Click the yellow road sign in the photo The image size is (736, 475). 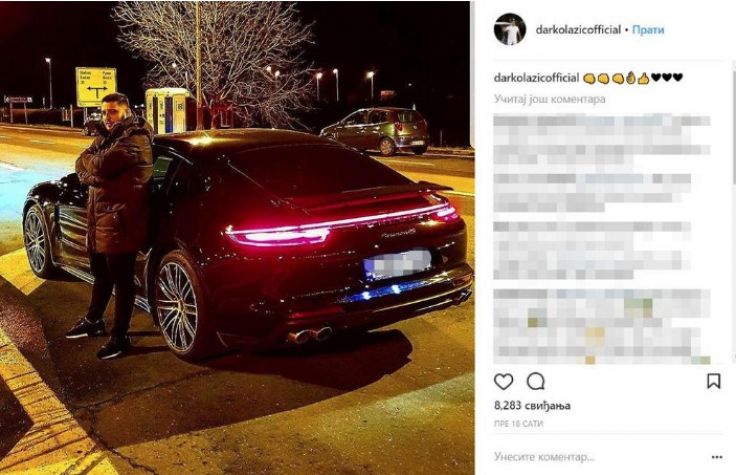[x=96, y=87]
